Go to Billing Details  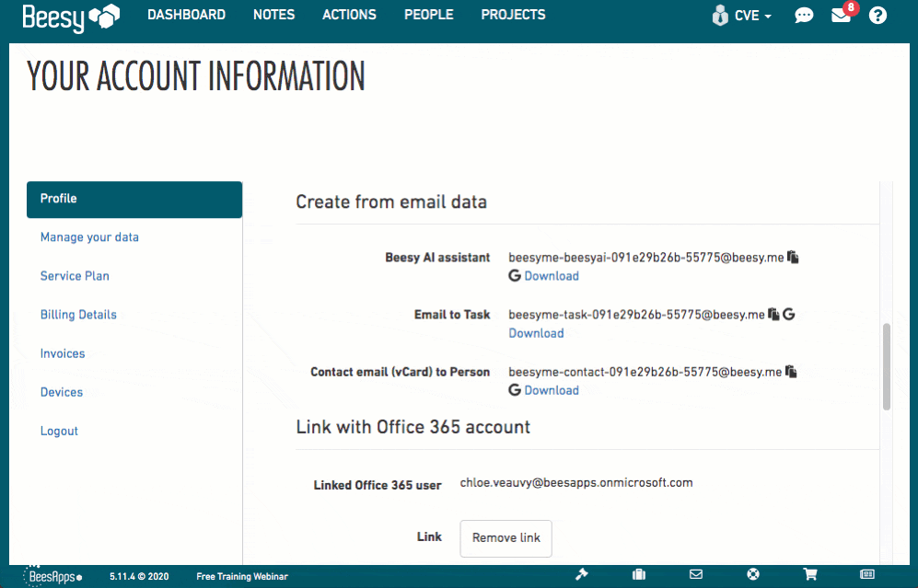pyautogui.click(x=78, y=314)
